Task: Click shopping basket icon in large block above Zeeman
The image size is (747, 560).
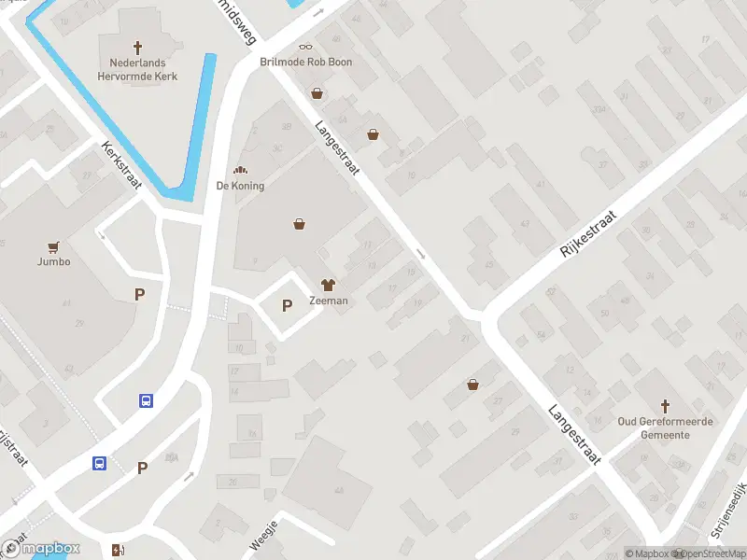Action: click(299, 224)
